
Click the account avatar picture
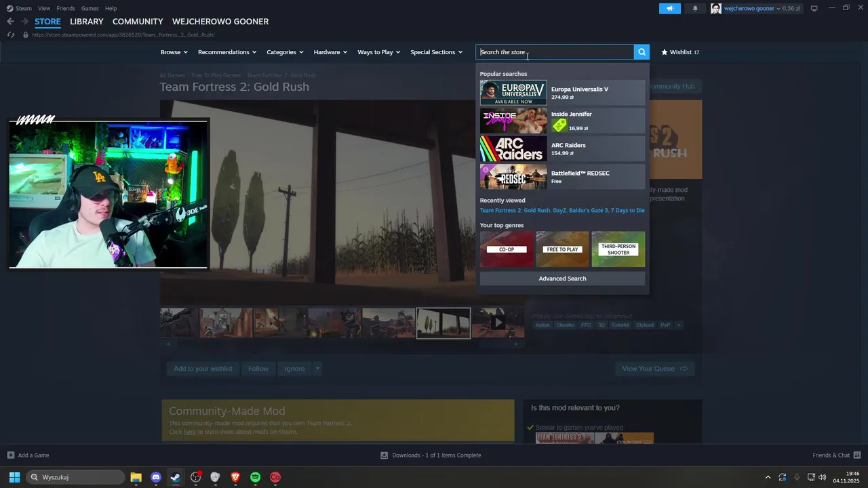(716, 8)
